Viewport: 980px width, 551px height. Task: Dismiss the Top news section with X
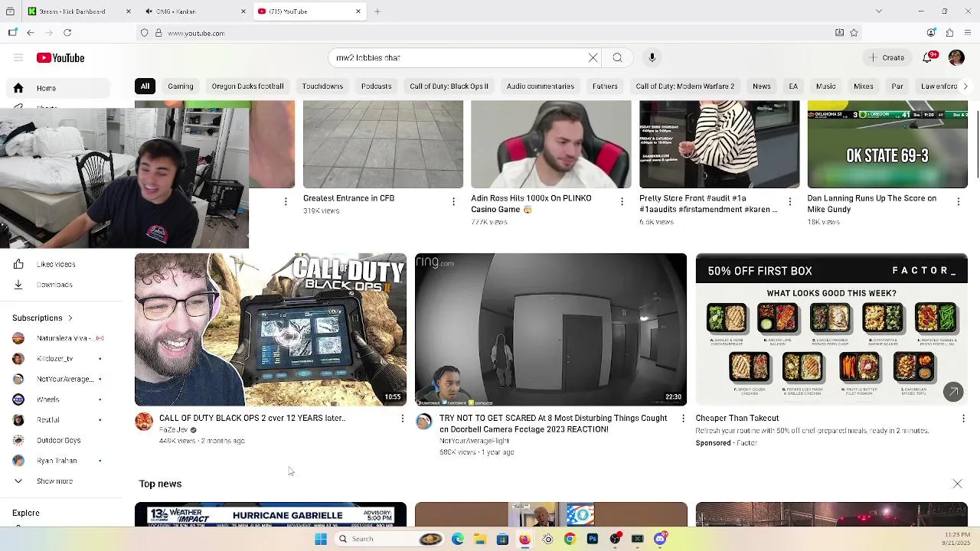coord(957,484)
